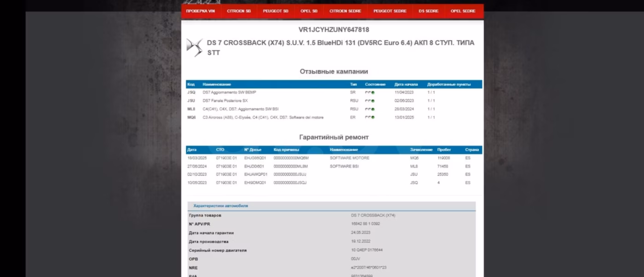644x277 pixels.
Task: Click status indicator for JSQ campaign
Action: pos(370,92)
